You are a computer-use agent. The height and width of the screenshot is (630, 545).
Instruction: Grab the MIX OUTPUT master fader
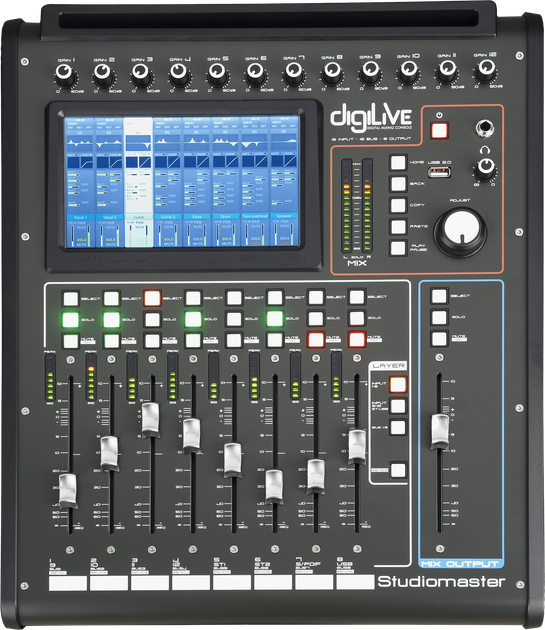point(440,432)
